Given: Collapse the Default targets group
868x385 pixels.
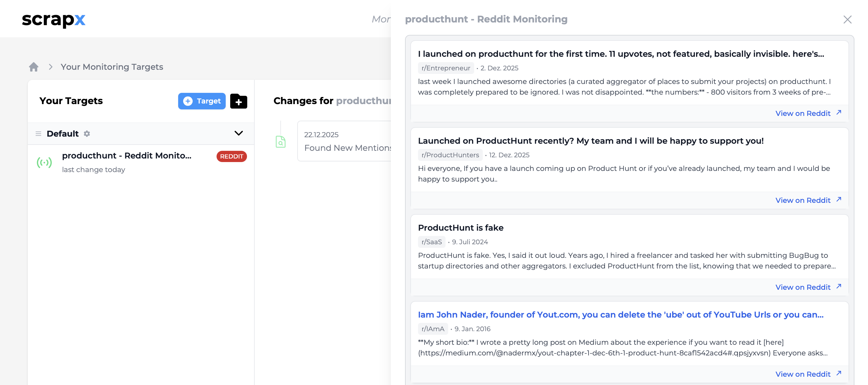Looking at the screenshot, I should 239,133.
